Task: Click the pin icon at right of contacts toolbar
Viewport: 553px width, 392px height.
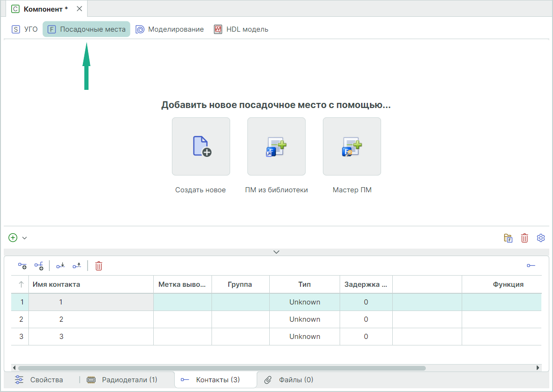Action: pos(531,266)
